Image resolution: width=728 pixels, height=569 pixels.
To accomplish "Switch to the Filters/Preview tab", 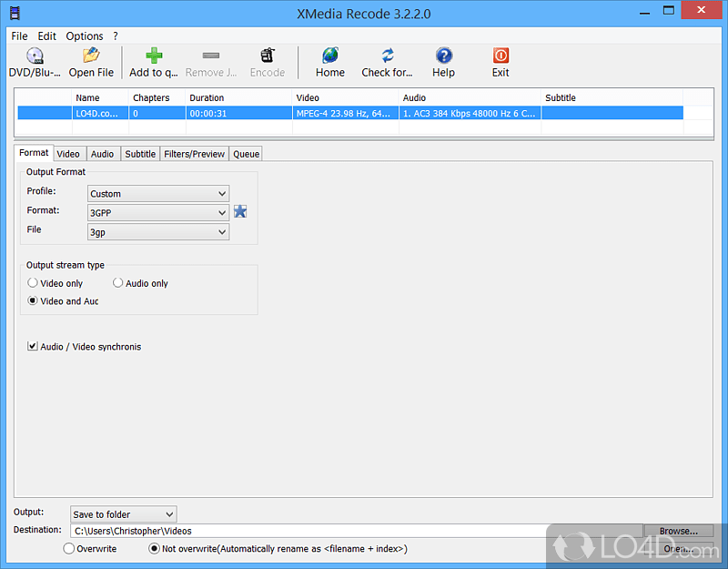I will click(x=194, y=153).
